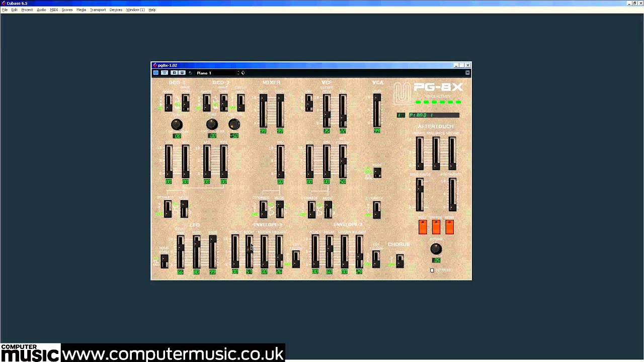Click the PIANO 1 patch name display
This screenshot has width=644, height=362.
[433, 115]
